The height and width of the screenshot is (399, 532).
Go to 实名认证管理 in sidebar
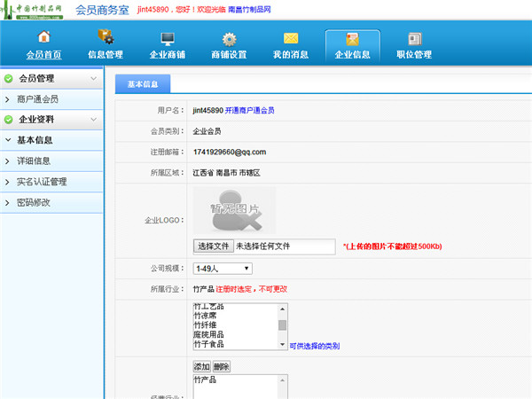42,182
